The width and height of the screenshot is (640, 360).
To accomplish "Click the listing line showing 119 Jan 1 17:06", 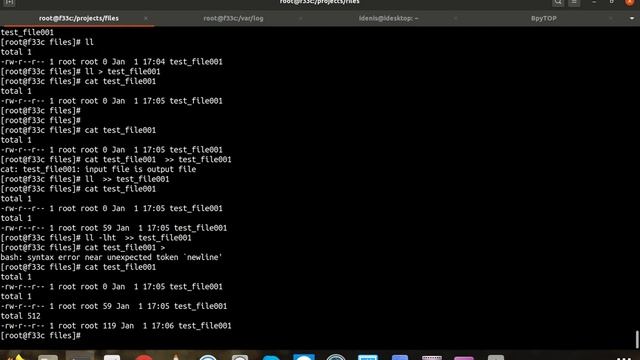I will (x=116, y=326).
